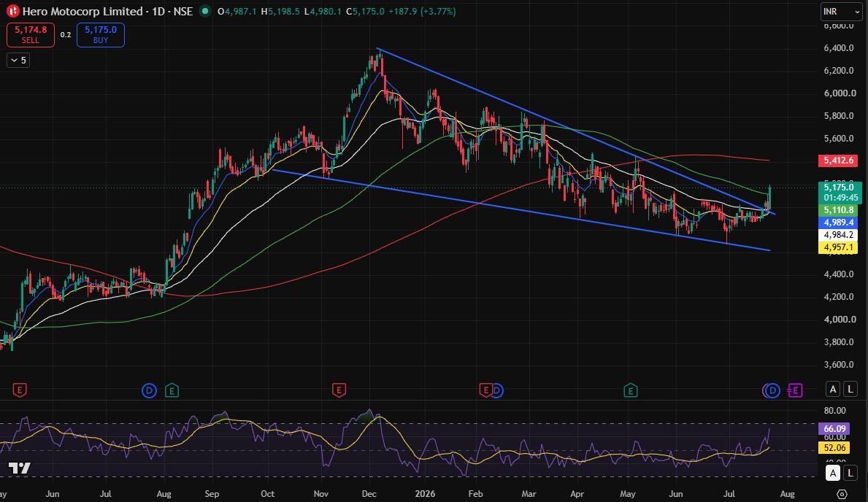Click the high value H5,198.5
This screenshot has height=502, width=868.
point(280,11)
